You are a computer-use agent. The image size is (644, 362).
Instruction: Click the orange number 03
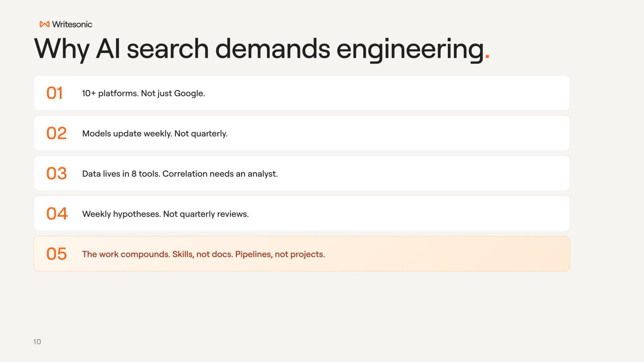point(56,174)
